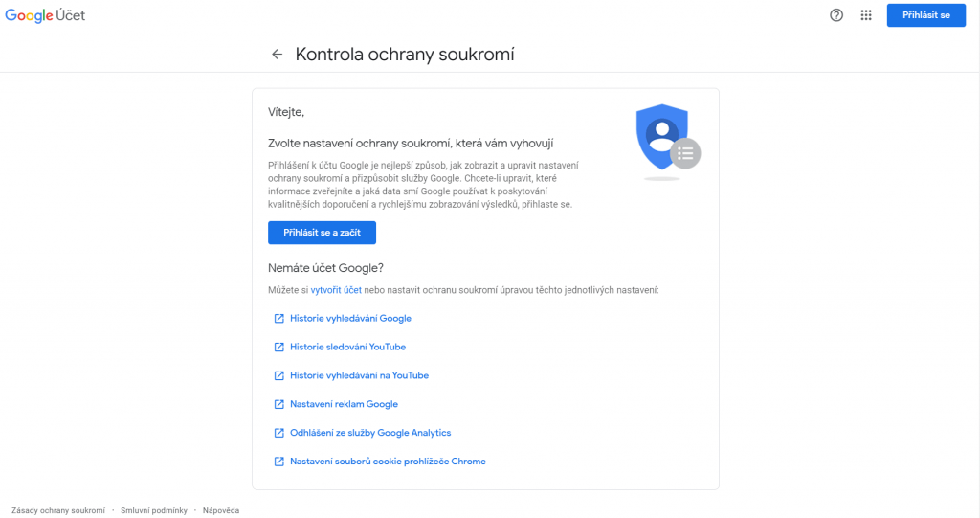The image size is (980, 518).
Task: Click the Google Účet logo
Action: click(45, 15)
